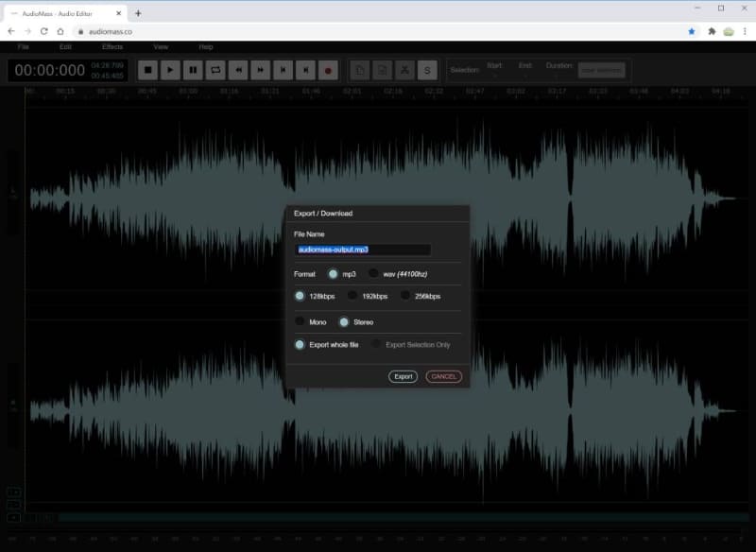Viewport: 756px width, 552px height.
Task: Enable the Loop playback icon
Action: [x=215, y=70]
